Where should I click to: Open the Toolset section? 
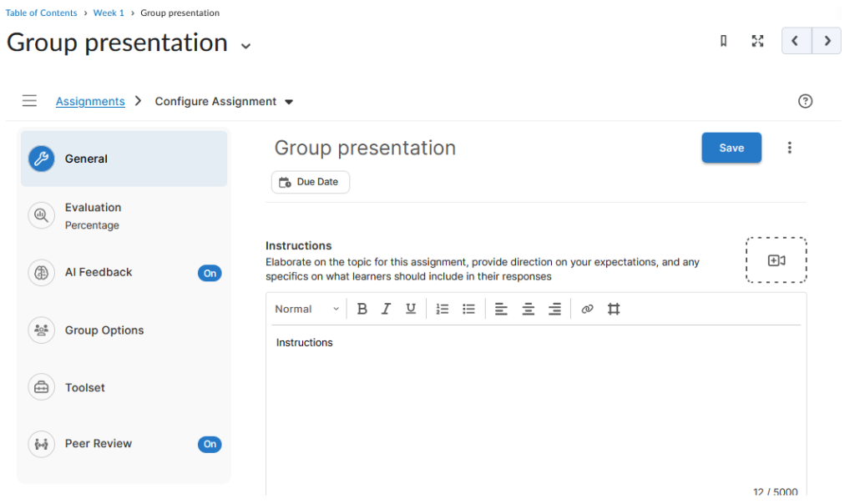(124, 387)
